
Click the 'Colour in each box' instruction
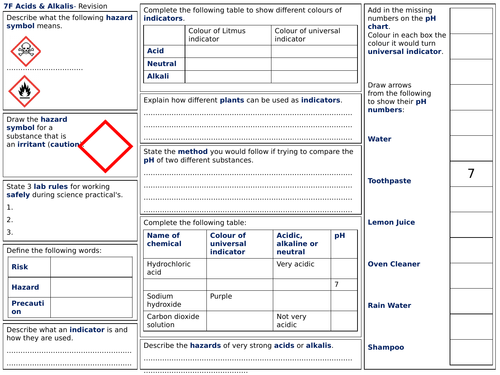pyautogui.click(x=407, y=43)
